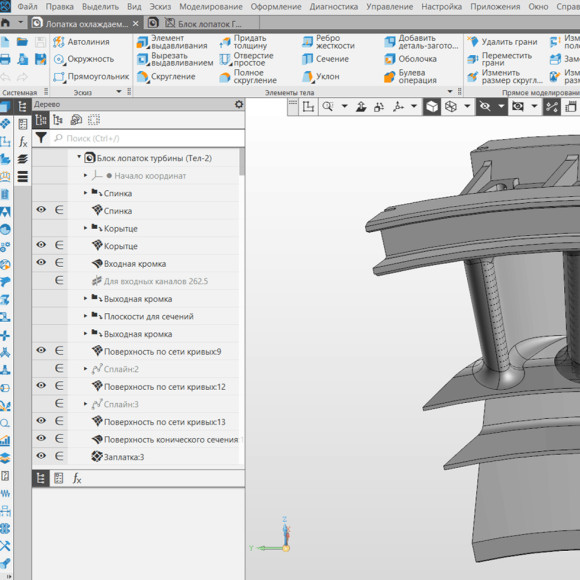Expand the Спинка folder node

(x=85, y=193)
